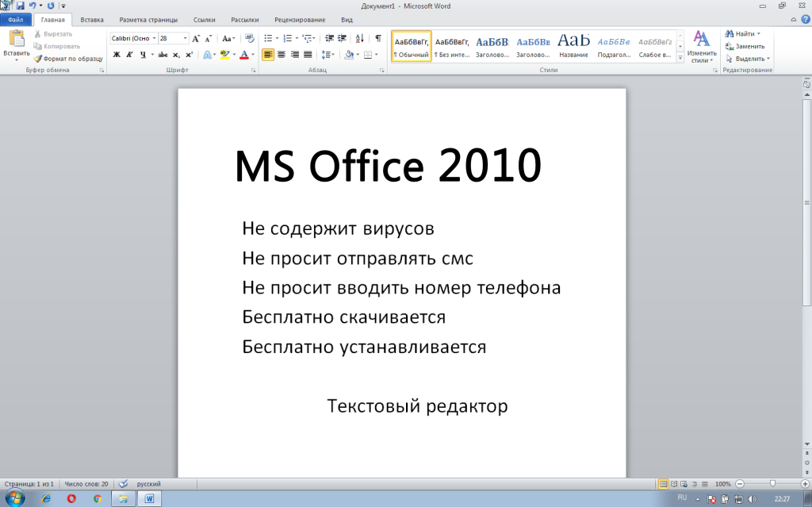The height and width of the screenshot is (507, 812).
Task: Click the zoom in plus button
Action: pyautogui.click(x=805, y=484)
